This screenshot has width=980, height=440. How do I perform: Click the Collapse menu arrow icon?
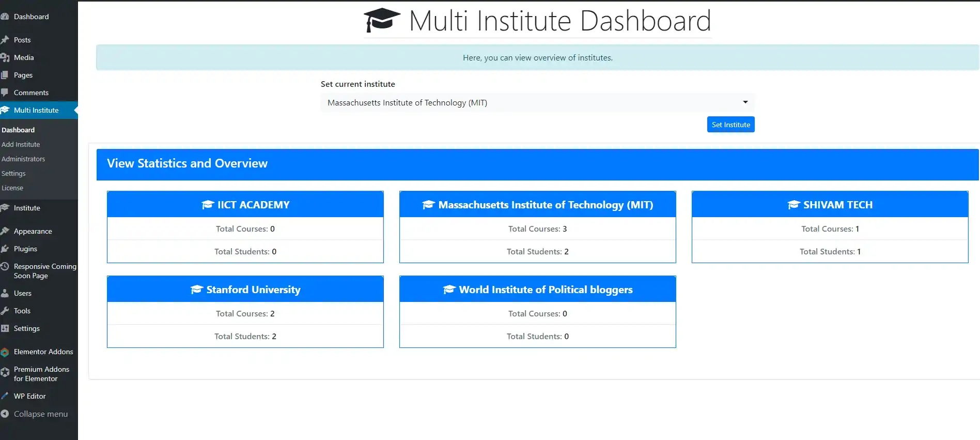point(5,414)
